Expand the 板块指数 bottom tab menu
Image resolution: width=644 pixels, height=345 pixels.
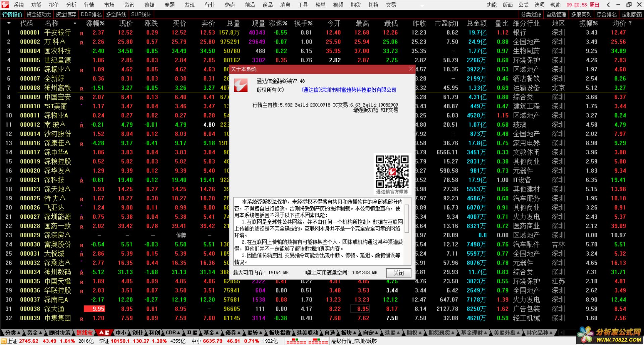(x=280, y=333)
